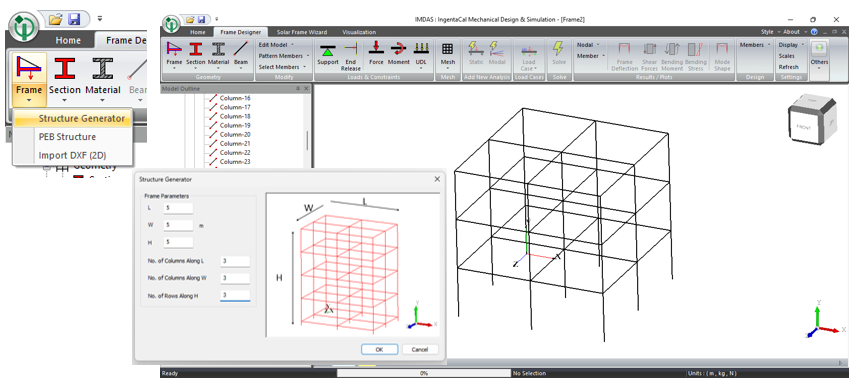Viewport: 861px width, 389px height.
Task: Click the Load Case icon
Action: coord(528,51)
